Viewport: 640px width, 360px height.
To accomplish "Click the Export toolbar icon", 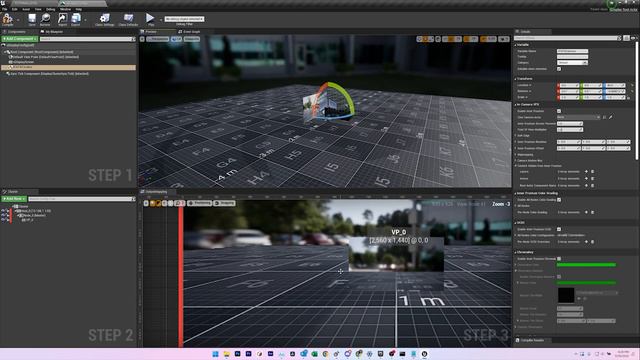I will coord(76,19).
